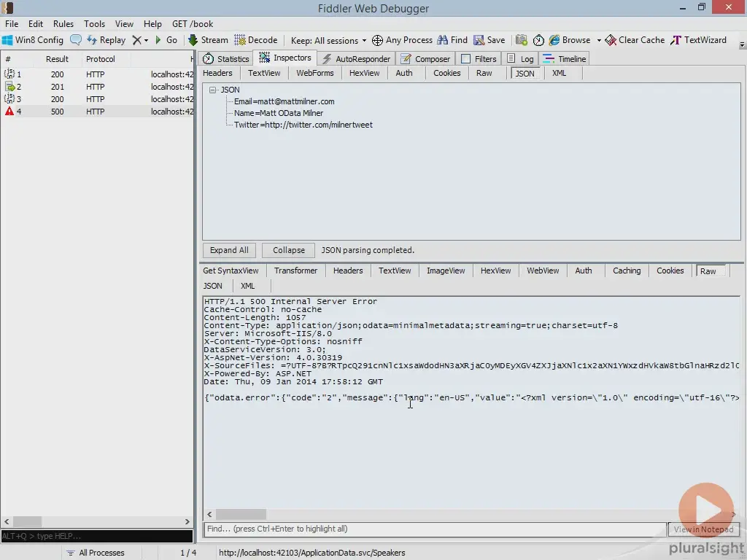Switch to the Filters tab
Screen dimensions: 747x560
point(479,58)
